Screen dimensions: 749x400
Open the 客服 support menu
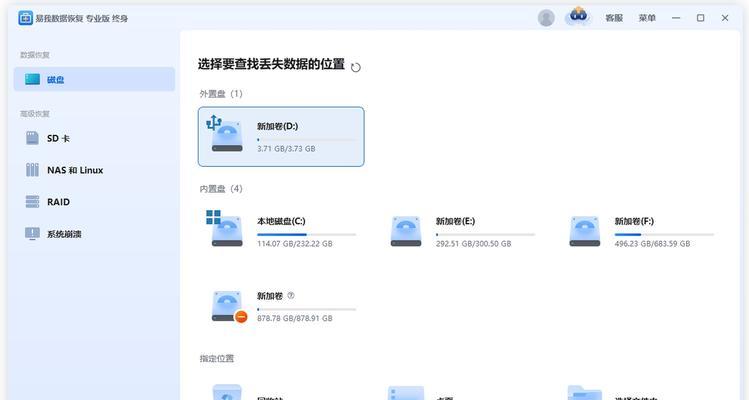(x=614, y=18)
